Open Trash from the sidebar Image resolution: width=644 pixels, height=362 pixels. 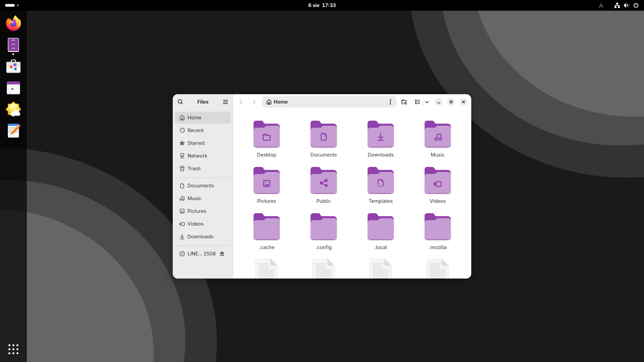click(x=194, y=169)
